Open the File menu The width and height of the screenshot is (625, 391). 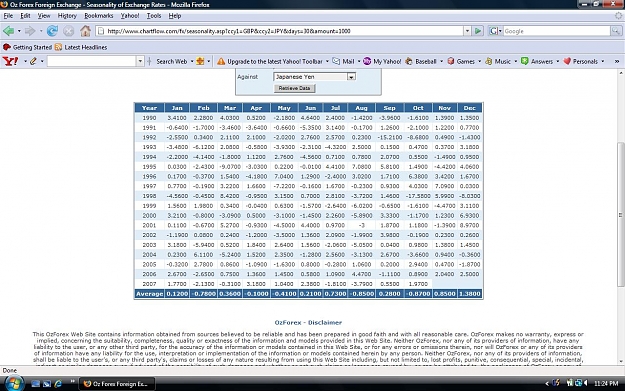pyautogui.click(x=8, y=16)
